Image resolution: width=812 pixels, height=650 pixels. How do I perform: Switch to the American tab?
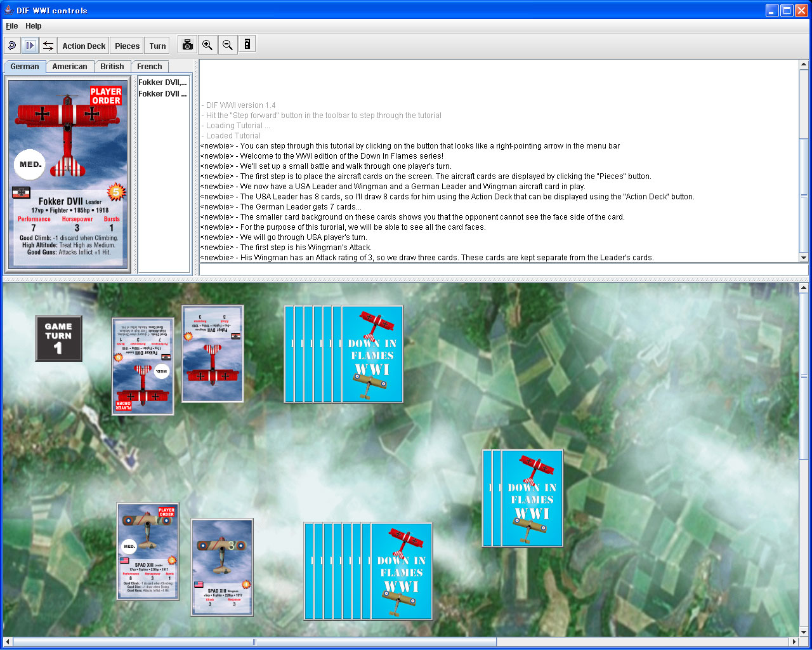[70, 66]
